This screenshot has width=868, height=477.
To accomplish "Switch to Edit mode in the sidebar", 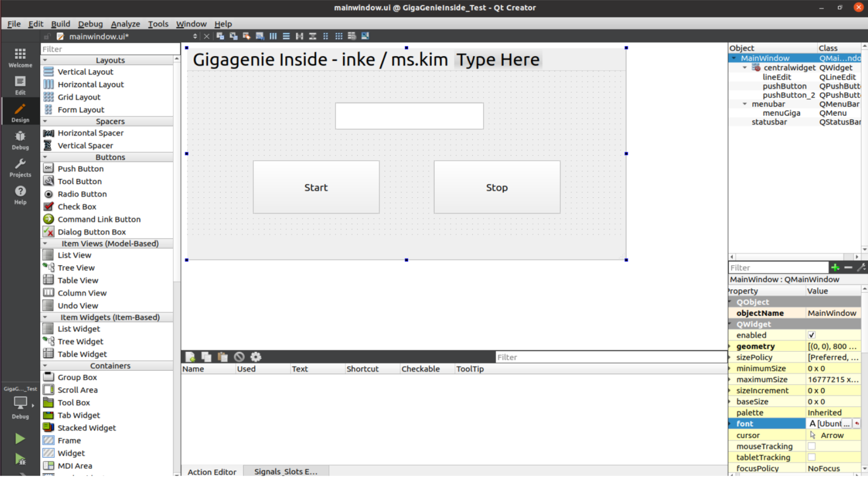I will pyautogui.click(x=20, y=86).
